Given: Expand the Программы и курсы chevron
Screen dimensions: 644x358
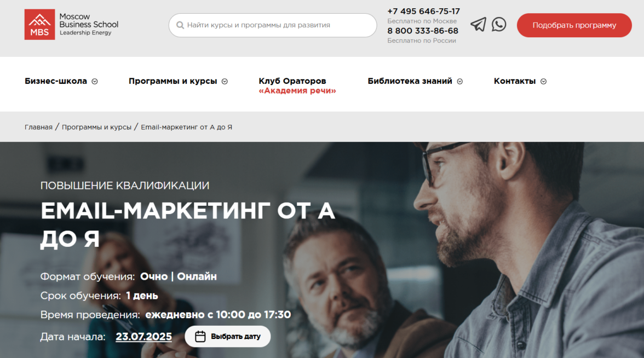Looking at the screenshot, I should pos(225,81).
